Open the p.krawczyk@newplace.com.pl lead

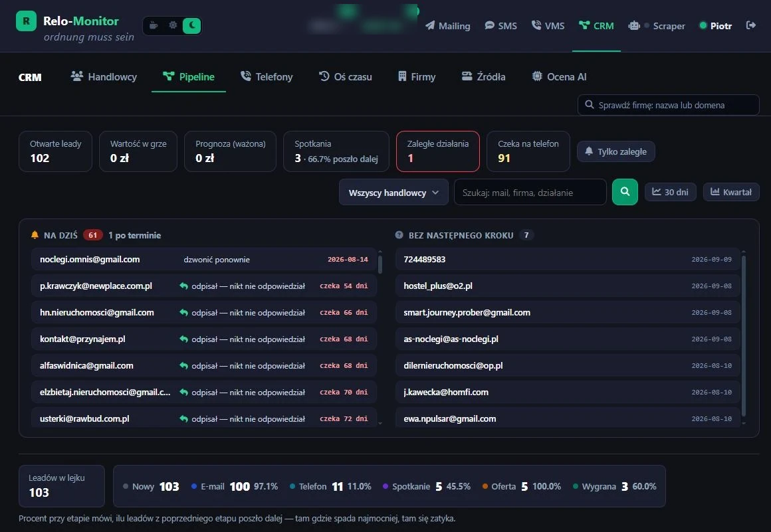(x=204, y=286)
